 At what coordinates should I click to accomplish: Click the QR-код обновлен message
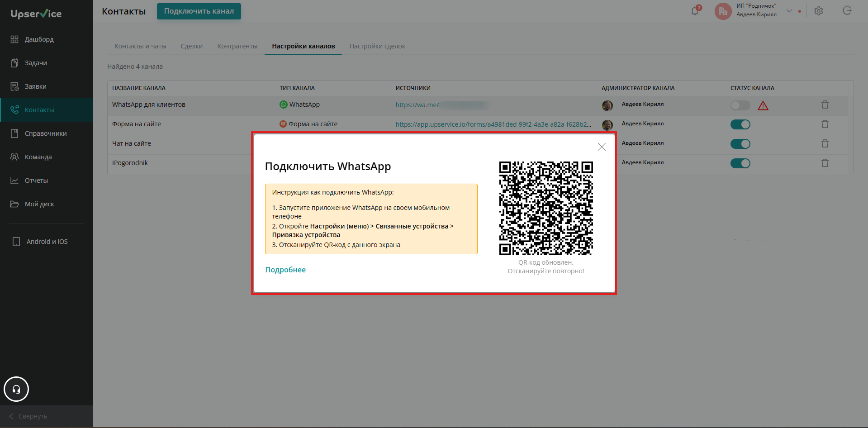click(546, 266)
